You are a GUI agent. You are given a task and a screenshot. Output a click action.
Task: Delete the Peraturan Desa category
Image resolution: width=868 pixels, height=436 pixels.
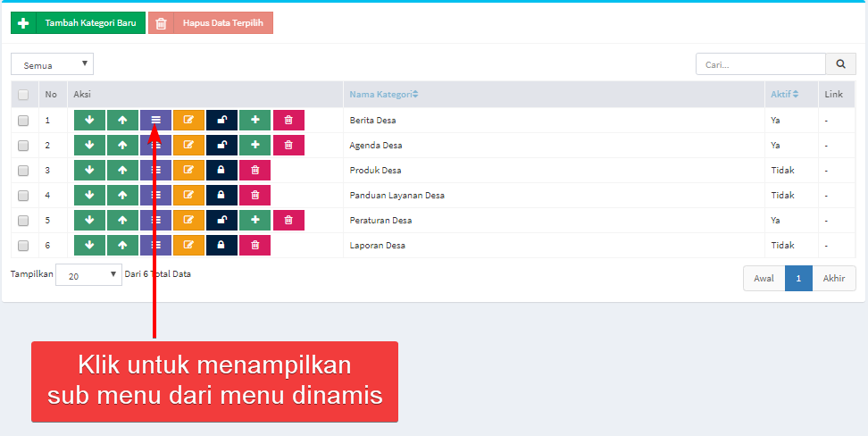click(x=288, y=220)
